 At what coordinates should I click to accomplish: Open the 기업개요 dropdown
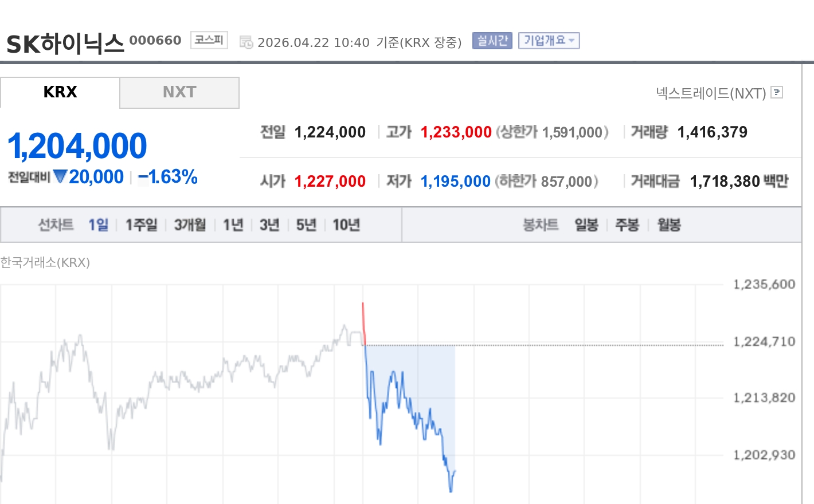(549, 40)
